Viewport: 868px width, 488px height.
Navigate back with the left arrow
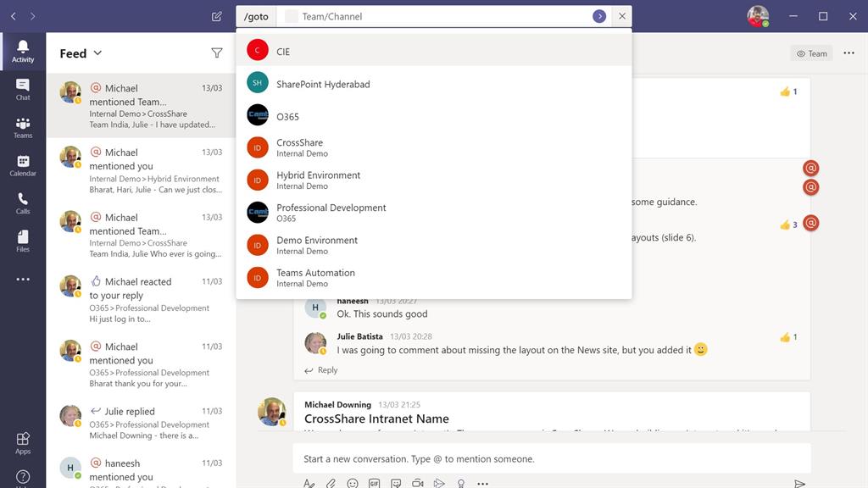[x=14, y=17]
